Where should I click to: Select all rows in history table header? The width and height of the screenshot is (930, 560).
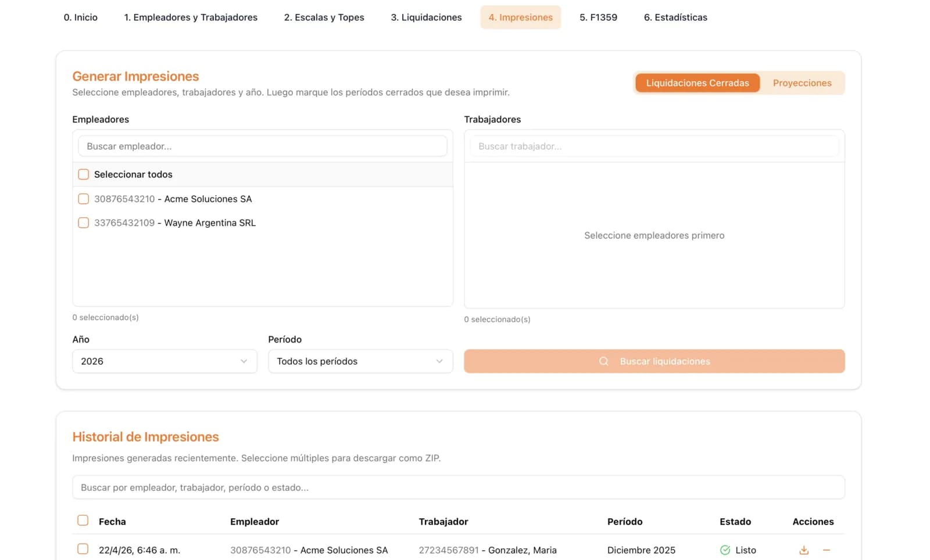coord(83,520)
